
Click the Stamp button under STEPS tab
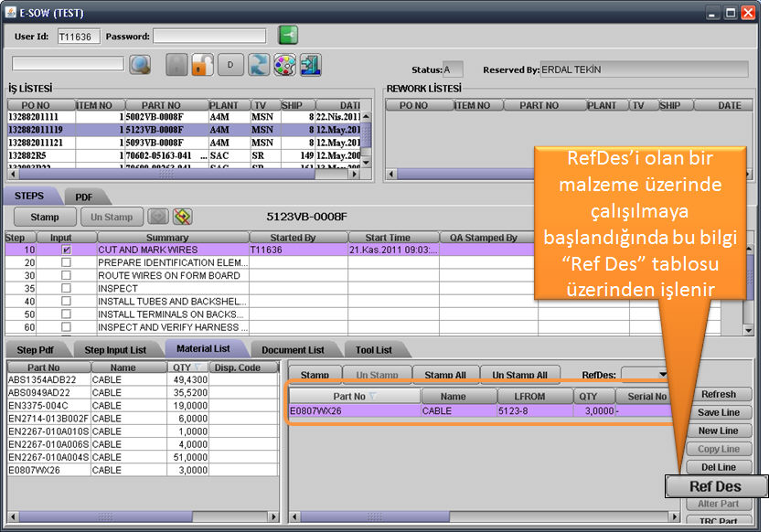pyautogui.click(x=45, y=217)
